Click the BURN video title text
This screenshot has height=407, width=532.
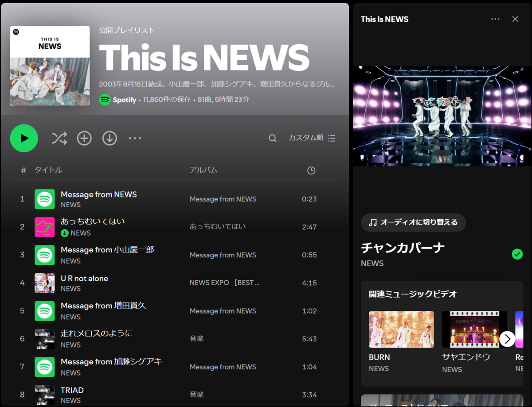(379, 357)
